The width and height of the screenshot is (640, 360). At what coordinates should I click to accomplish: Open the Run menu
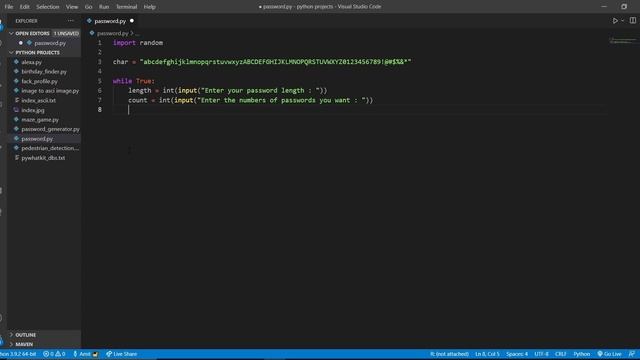click(104, 7)
